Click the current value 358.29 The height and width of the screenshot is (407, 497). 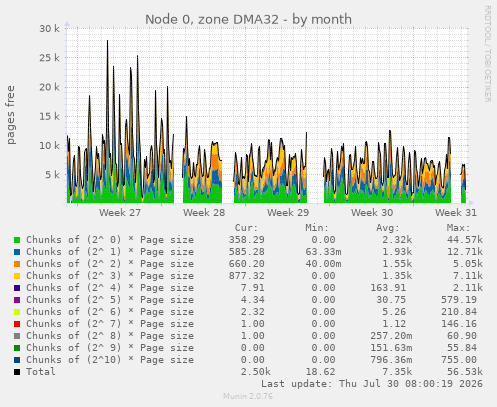247,240
